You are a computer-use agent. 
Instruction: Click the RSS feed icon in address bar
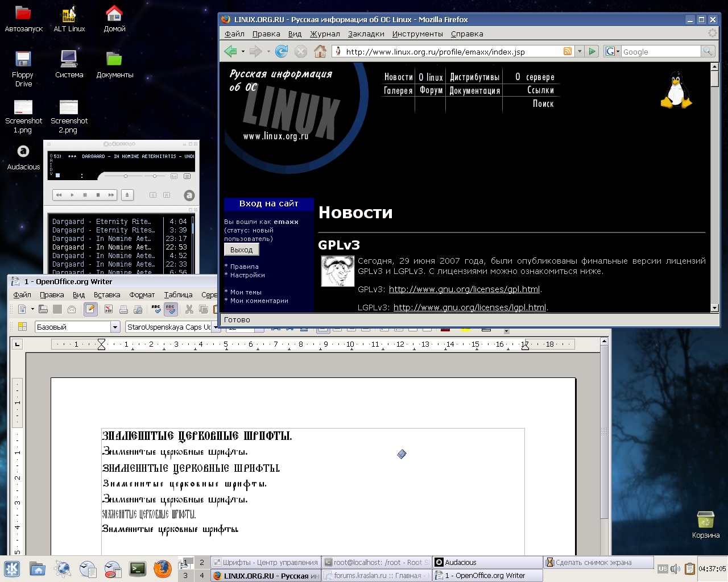567,51
